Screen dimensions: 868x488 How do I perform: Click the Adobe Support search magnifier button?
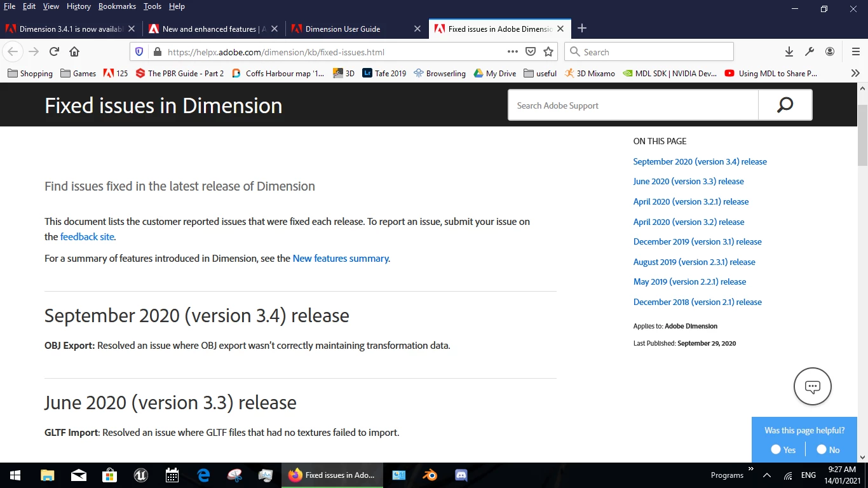coord(785,105)
